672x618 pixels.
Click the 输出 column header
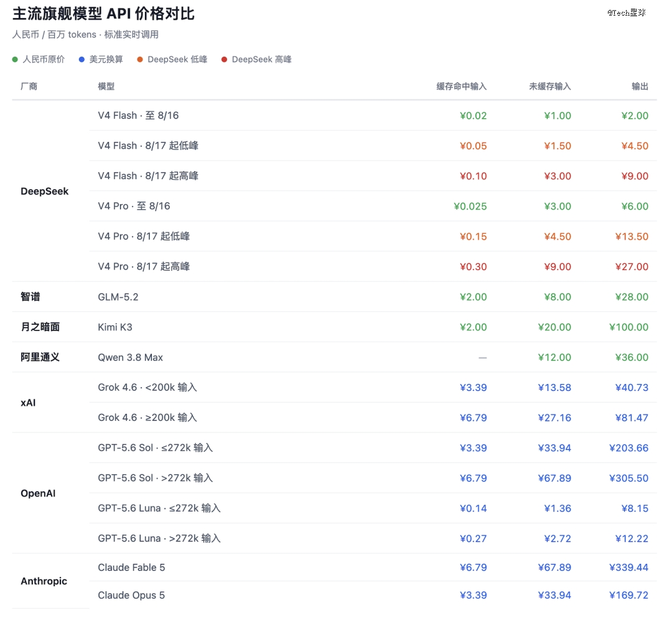point(640,87)
